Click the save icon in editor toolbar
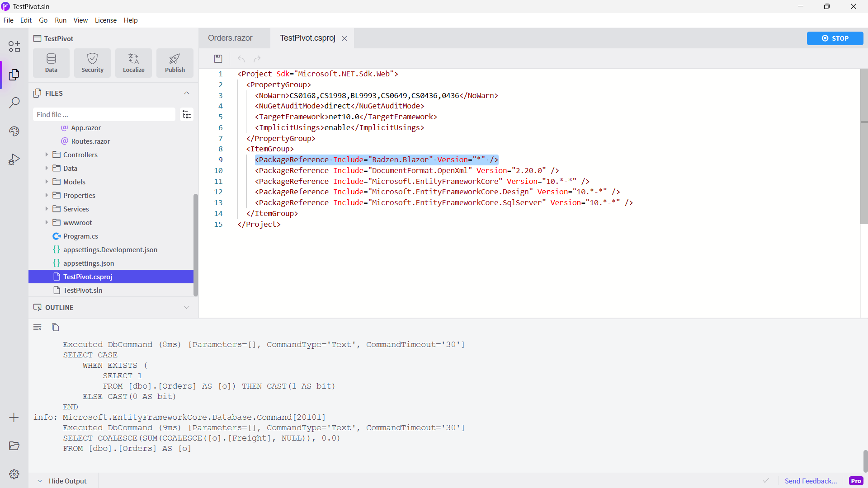 [x=218, y=59]
